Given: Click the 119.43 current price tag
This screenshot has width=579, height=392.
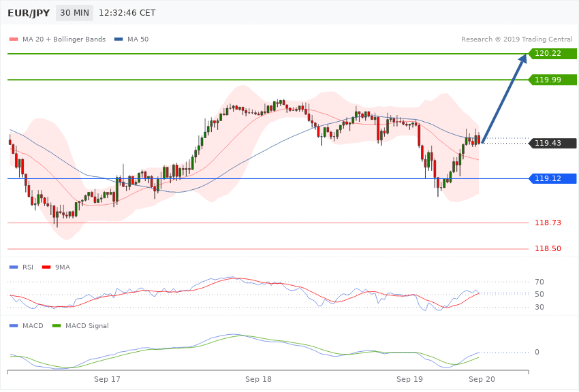Looking at the screenshot, I should [x=552, y=143].
